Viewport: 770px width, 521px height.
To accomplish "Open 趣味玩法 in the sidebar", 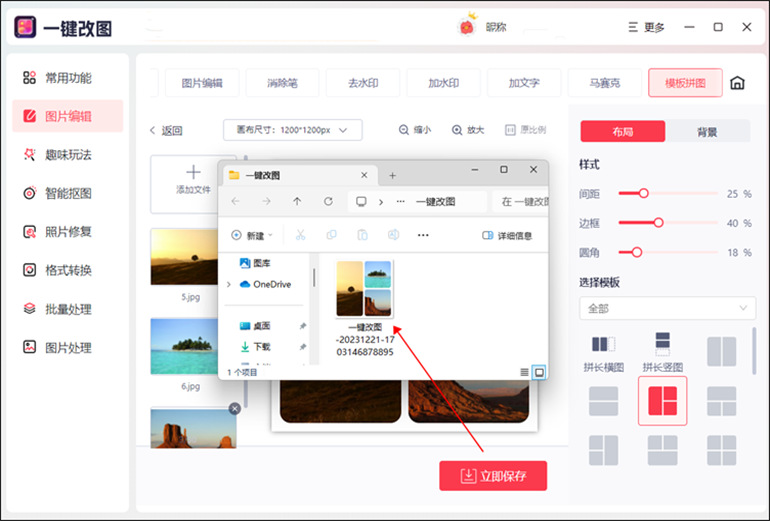I will pos(68,155).
